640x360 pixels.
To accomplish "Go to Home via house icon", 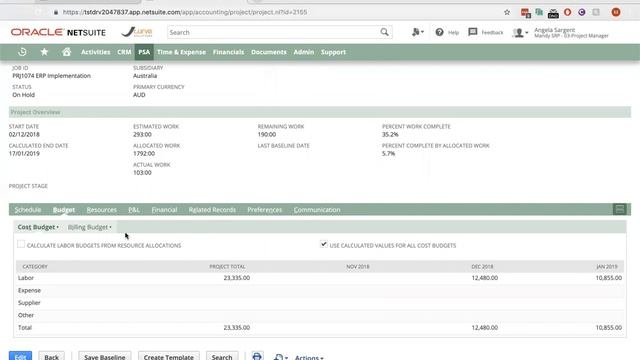I will (67, 52).
